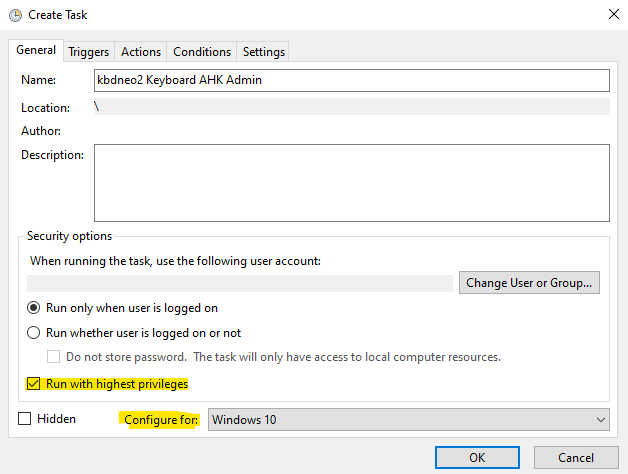The width and height of the screenshot is (628, 474).
Task: Open the Configure for dropdown
Action: [x=409, y=420]
